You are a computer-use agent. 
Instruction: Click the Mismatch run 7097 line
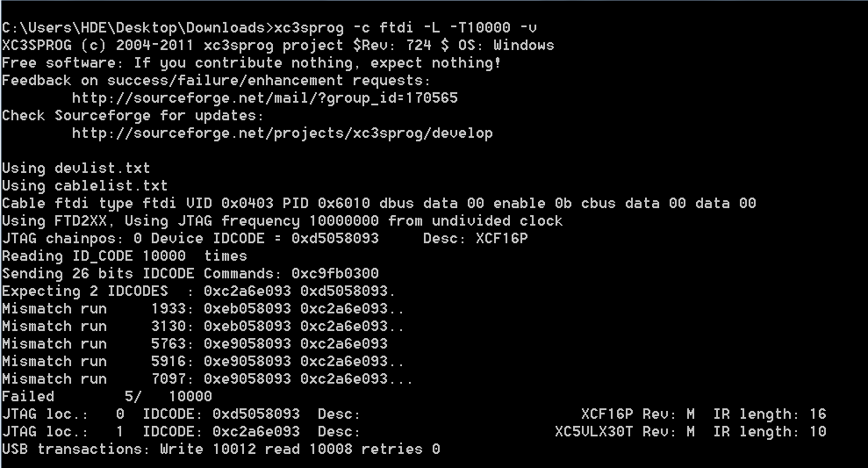pos(208,378)
